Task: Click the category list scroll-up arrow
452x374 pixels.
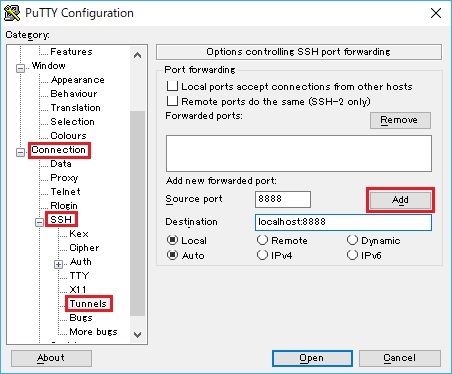Action: [137, 55]
